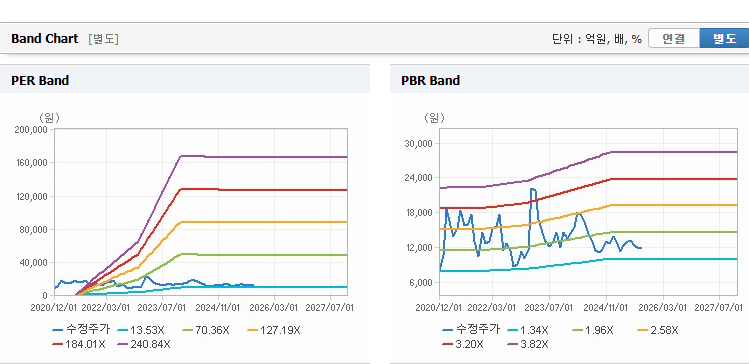749x364 pixels.
Task: Click the 24,000 y-axis label
Action: click(418, 178)
